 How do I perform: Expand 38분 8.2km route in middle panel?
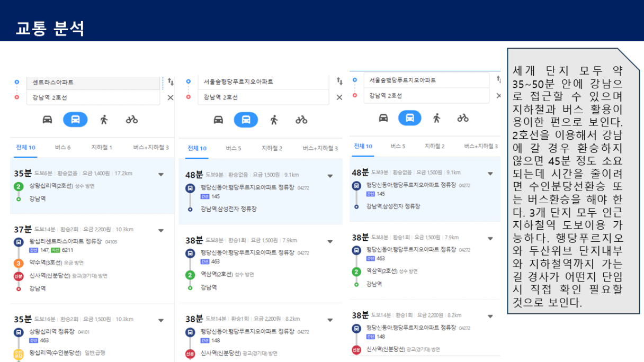330,320
